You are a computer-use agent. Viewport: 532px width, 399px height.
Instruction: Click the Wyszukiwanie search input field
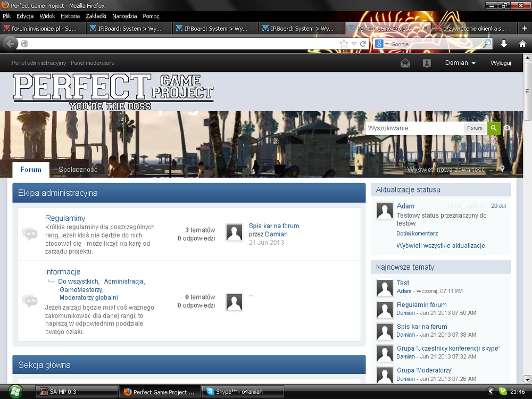(x=414, y=128)
